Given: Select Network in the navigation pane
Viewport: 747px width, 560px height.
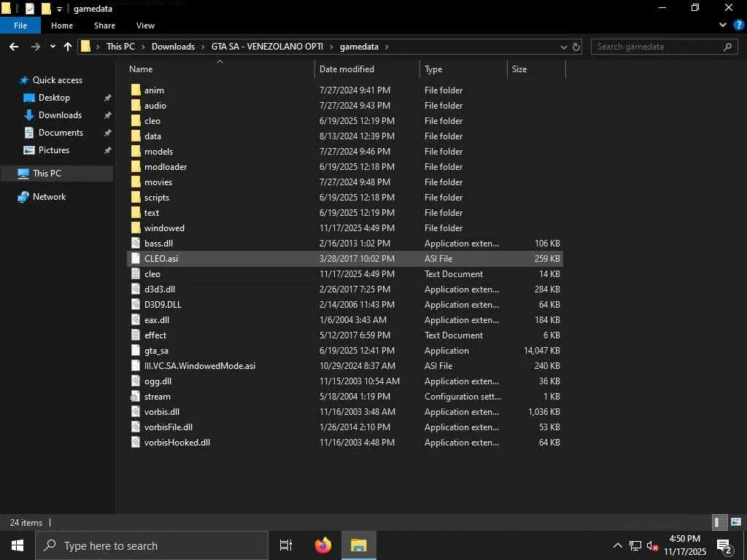Looking at the screenshot, I should 49,197.
